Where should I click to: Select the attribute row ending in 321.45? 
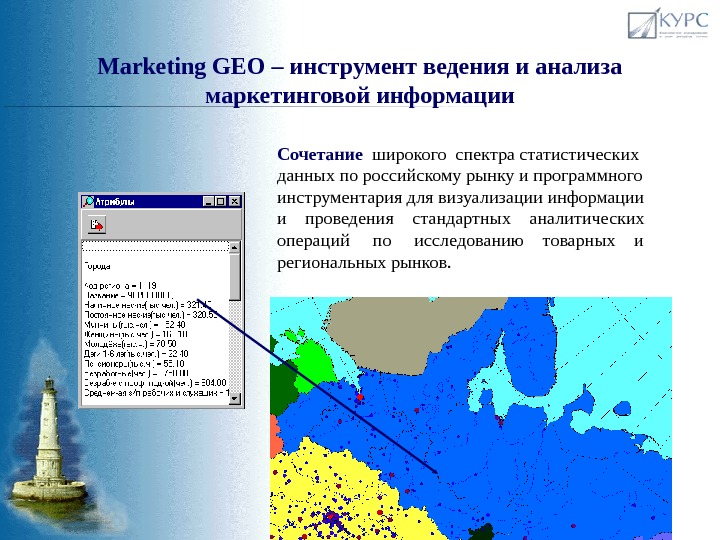[x=148, y=305]
